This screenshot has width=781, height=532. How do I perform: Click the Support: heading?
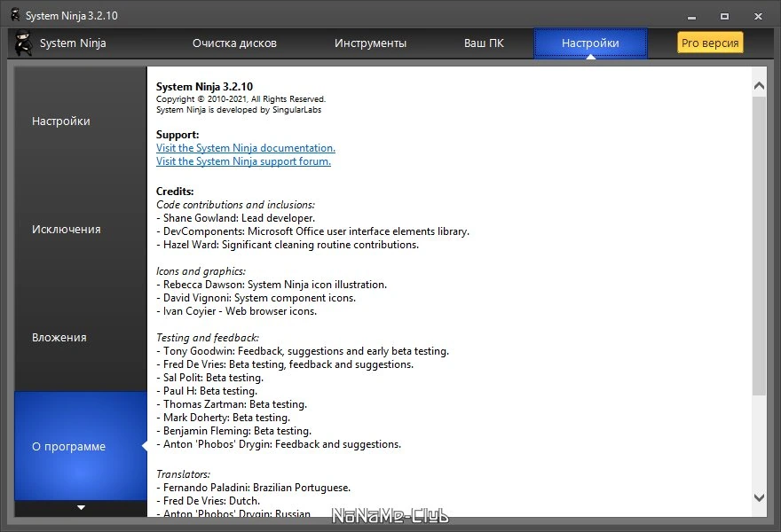point(177,135)
